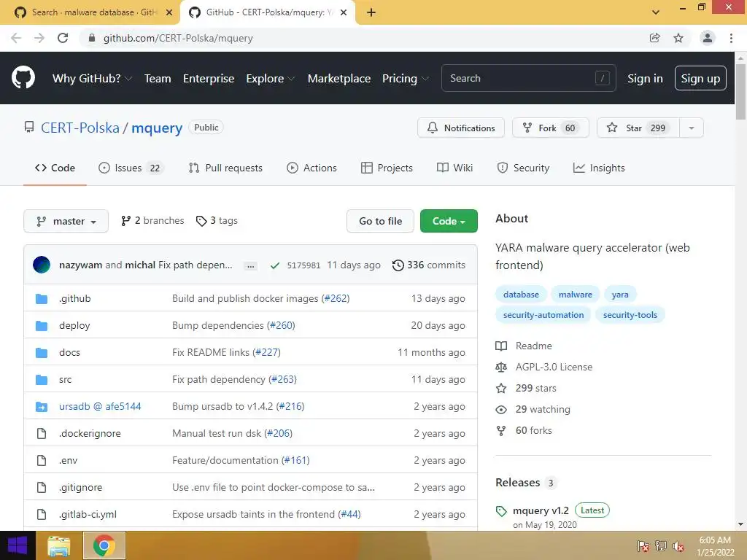View the 336 commits history link

(429, 265)
